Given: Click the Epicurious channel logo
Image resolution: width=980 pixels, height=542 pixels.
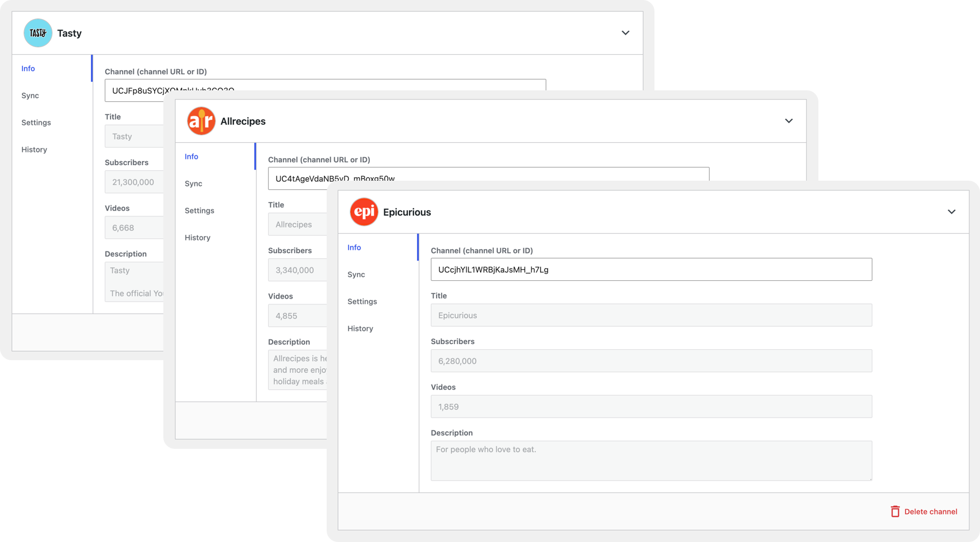Looking at the screenshot, I should coord(364,212).
